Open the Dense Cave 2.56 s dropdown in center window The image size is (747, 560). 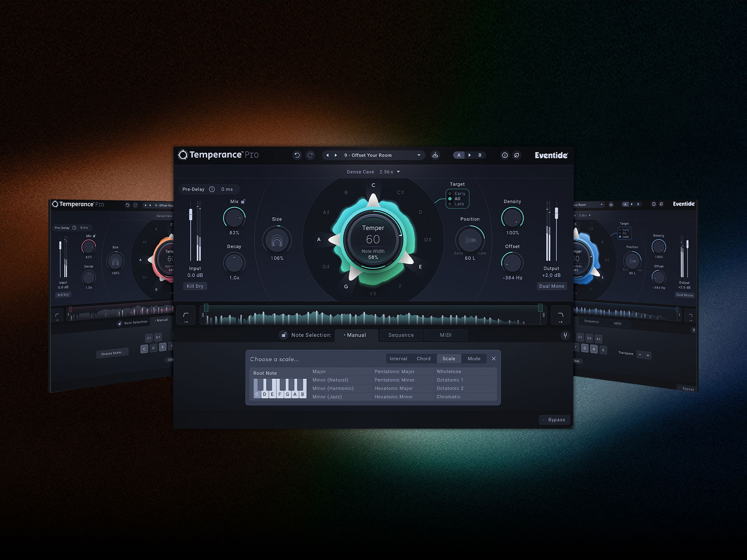pos(373,172)
